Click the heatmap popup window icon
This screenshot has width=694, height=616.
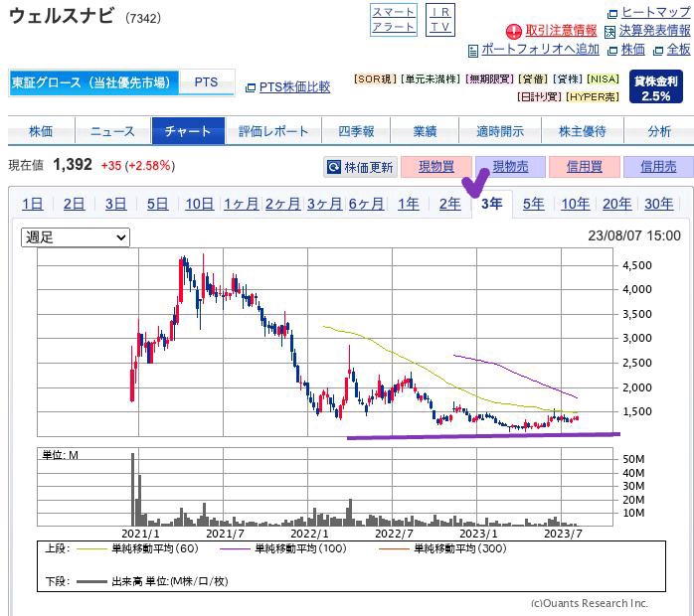[612, 14]
